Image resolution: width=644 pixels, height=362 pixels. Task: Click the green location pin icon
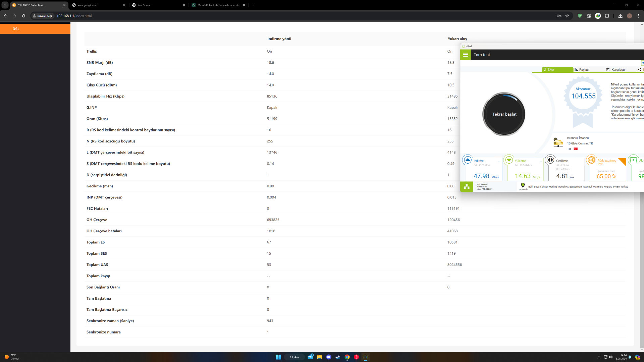coord(523,185)
